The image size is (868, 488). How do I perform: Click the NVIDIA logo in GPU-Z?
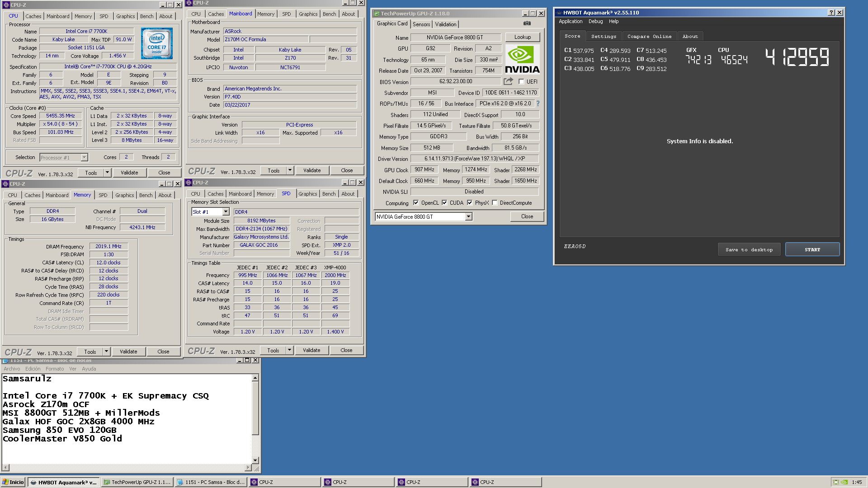coord(522,59)
